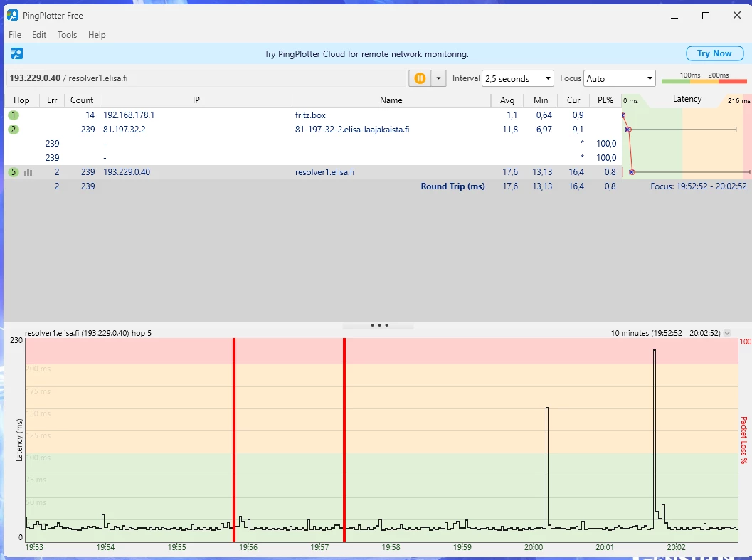752x560 pixels.
Task: Click the 20:01 time axis label
Action: coord(605,547)
